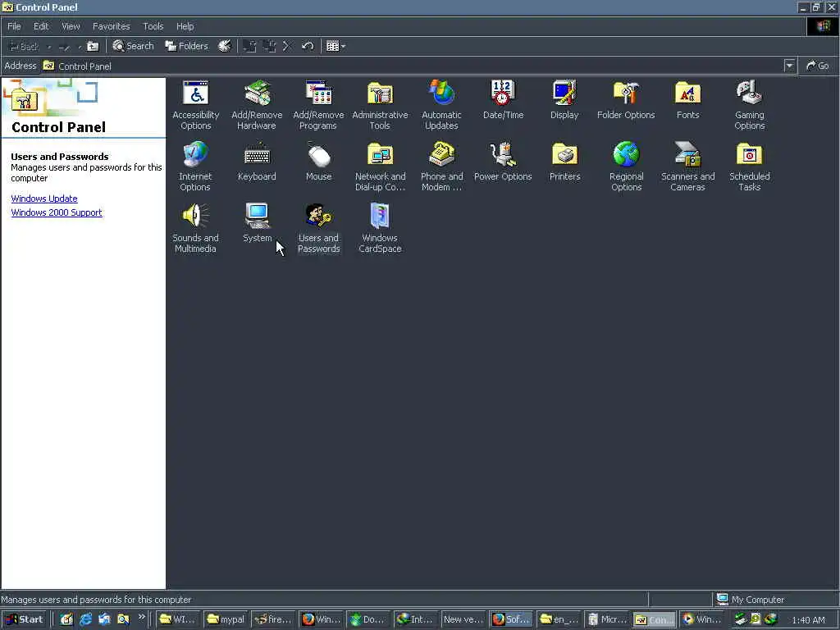
Task: Open the Mouse applet
Action: (x=318, y=162)
